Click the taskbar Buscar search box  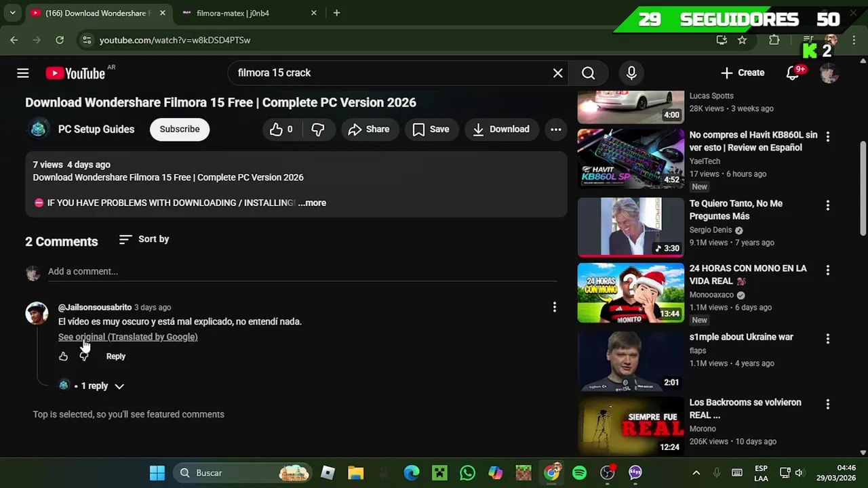coord(242,472)
